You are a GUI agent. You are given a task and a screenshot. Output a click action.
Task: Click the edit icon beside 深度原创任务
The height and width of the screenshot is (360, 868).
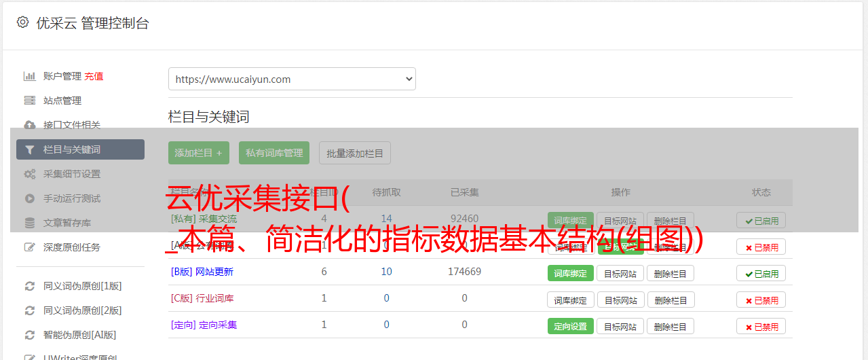[29, 247]
